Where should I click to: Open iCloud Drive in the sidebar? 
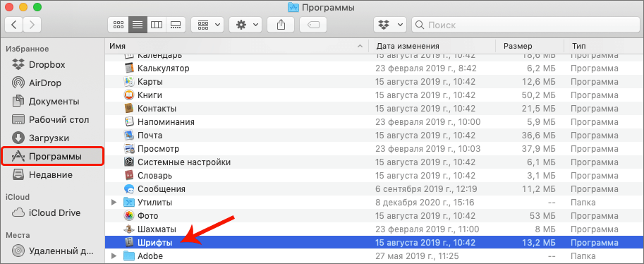click(46, 213)
